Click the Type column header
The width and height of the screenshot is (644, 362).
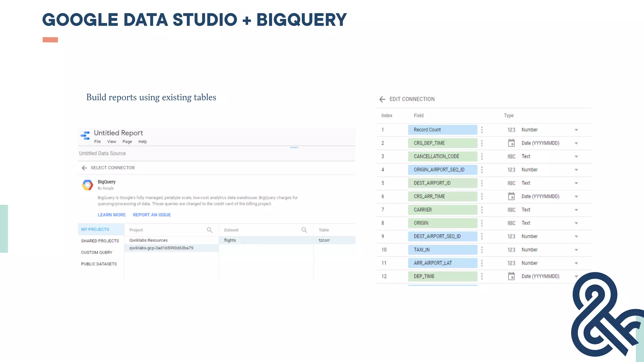pyautogui.click(x=509, y=116)
